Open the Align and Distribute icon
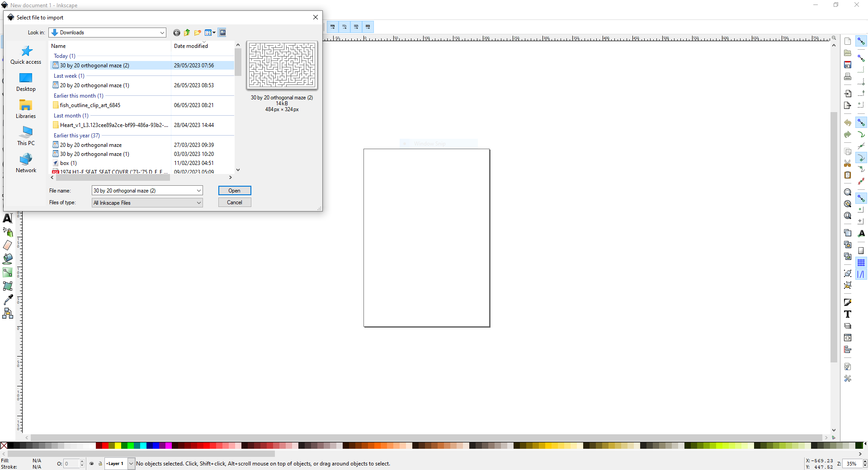Viewport: 868px width, 470px height. coord(848,349)
